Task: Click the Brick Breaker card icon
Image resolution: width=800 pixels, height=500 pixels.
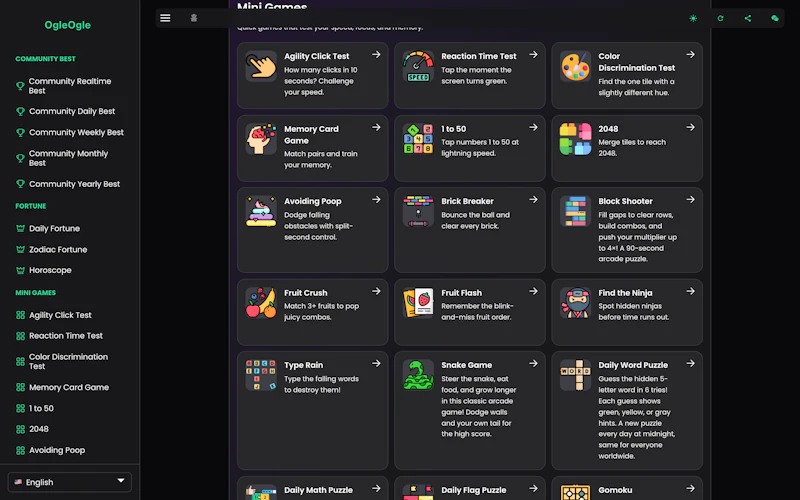Action: click(418, 211)
